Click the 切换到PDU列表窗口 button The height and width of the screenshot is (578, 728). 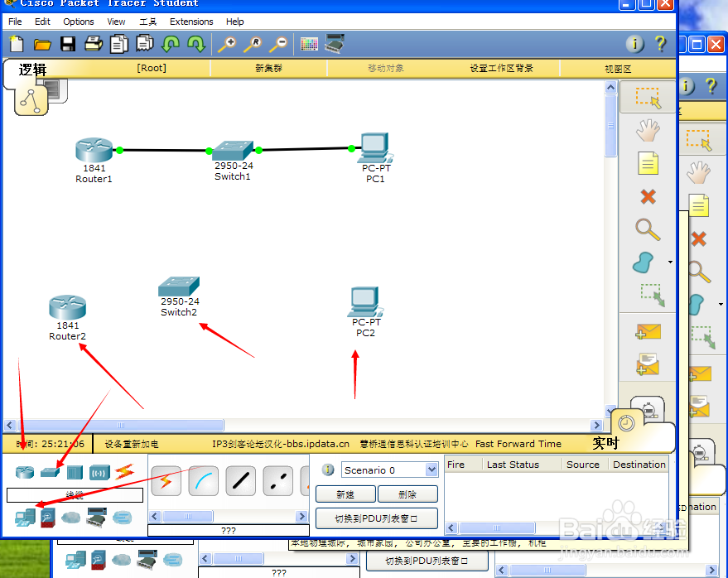377,518
